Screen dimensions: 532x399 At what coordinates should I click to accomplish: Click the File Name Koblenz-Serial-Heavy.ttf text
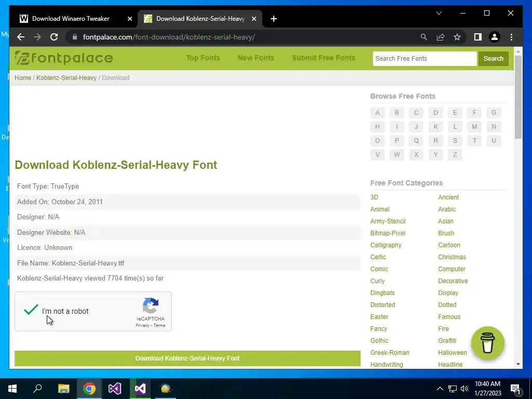click(x=71, y=263)
